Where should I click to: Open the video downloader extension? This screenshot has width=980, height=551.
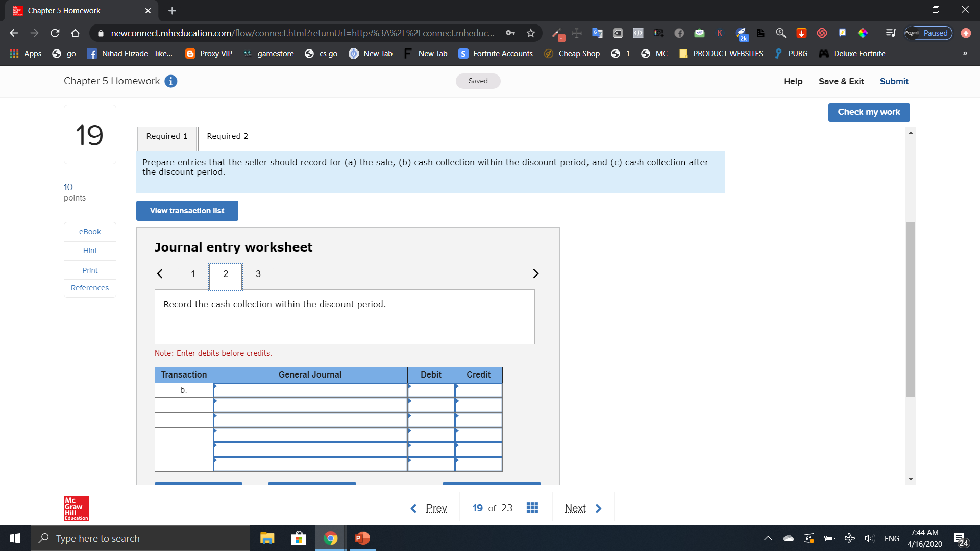[801, 33]
